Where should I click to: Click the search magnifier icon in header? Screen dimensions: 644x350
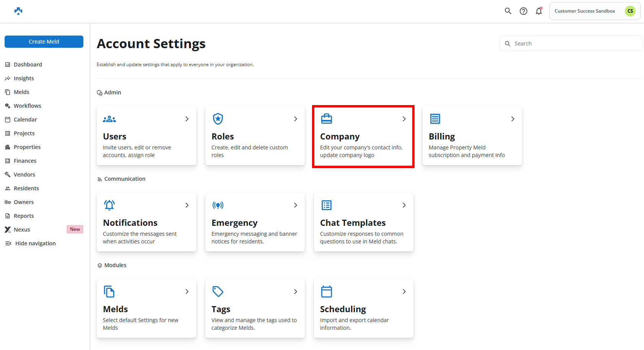click(508, 11)
